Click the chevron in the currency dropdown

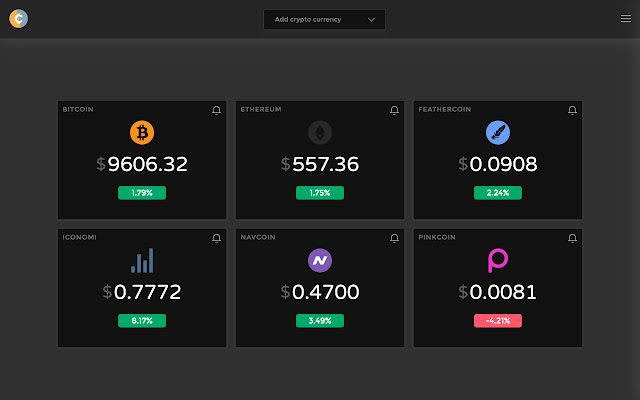[x=371, y=20]
